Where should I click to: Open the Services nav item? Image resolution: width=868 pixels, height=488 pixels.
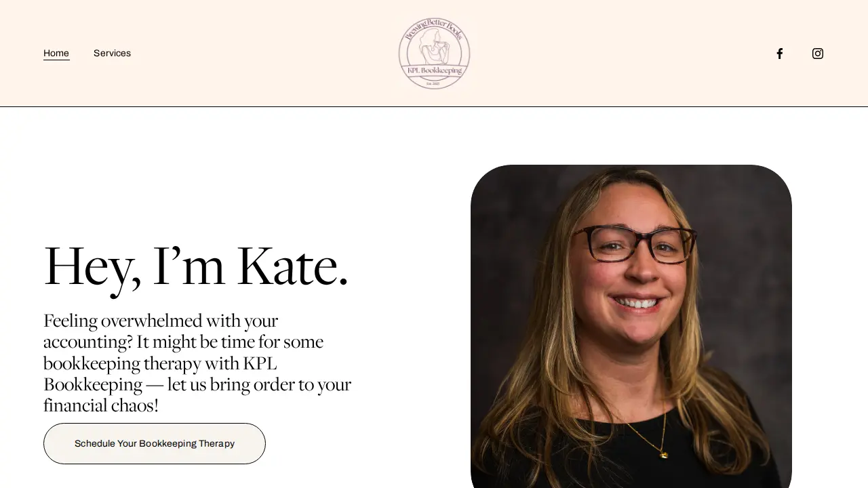(112, 54)
